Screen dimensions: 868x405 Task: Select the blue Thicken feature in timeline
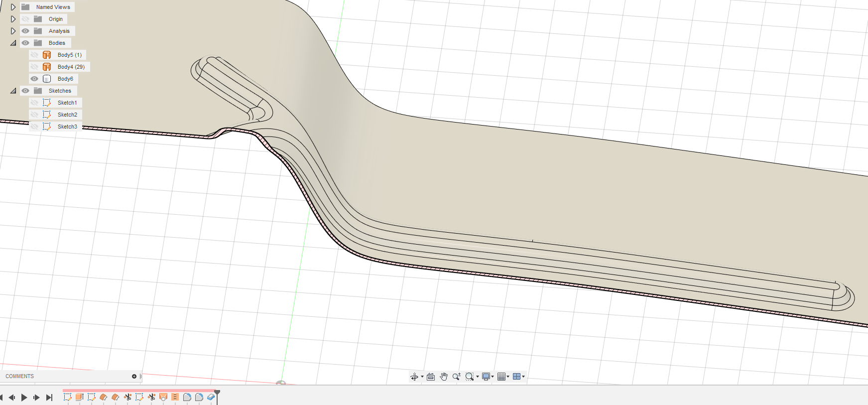coord(211,397)
